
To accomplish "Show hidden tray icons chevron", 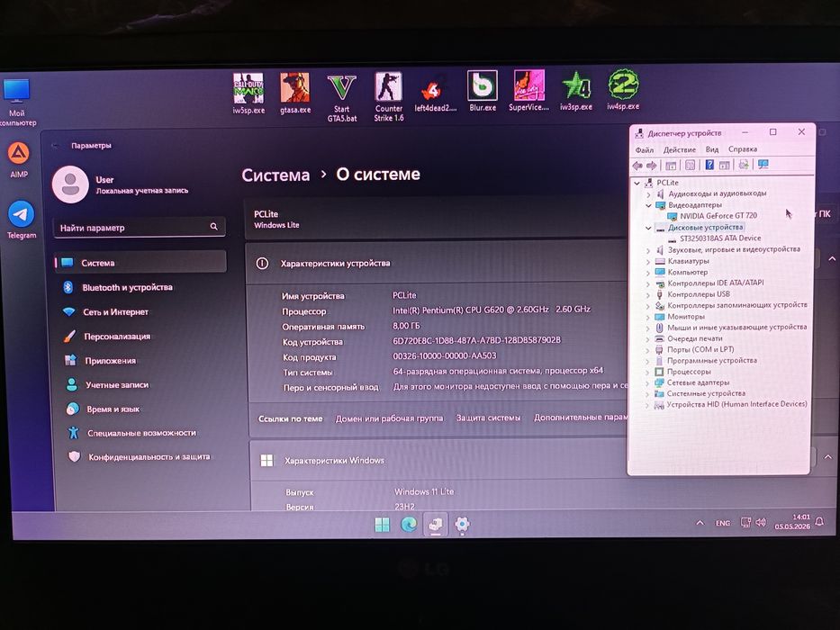I will [700, 522].
